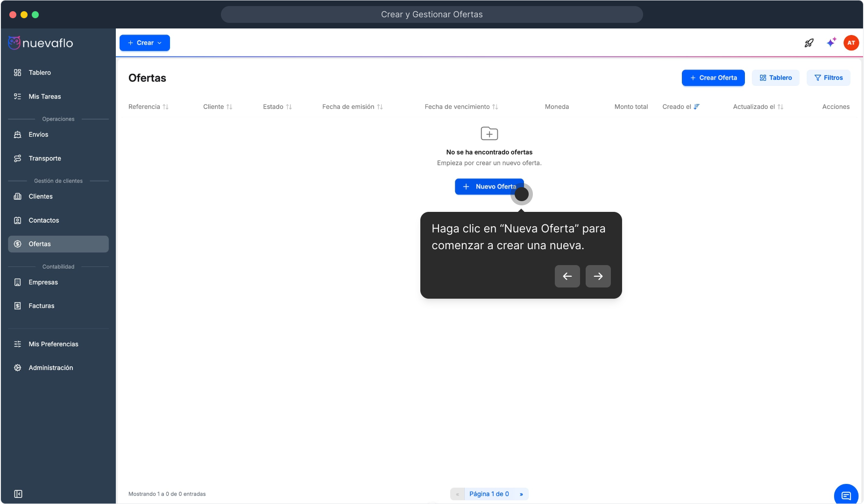Open the Filtros panel
The width and height of the screenshot is (864, 504).
pos(828,78)
